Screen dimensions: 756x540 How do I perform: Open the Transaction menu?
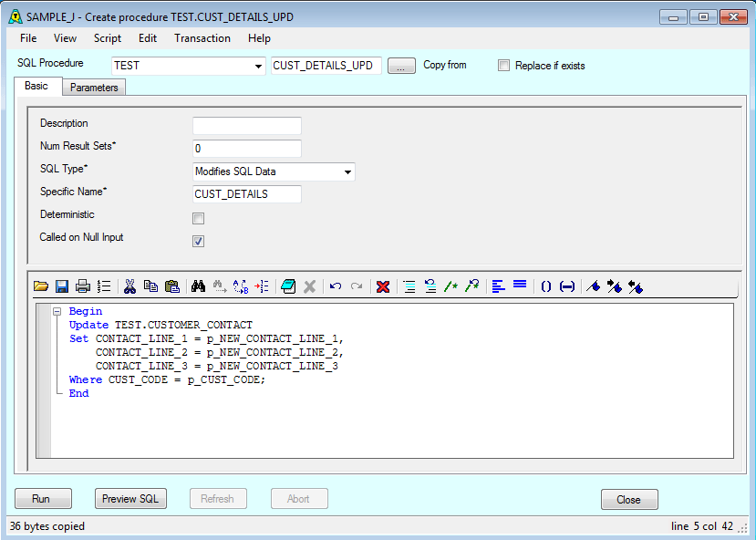[202, 38]
